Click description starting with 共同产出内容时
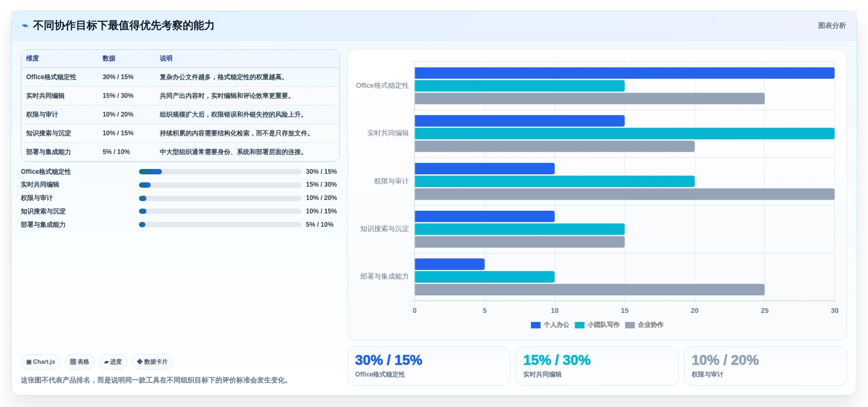Viewport: 868px width, 407px height. (227, 96)
